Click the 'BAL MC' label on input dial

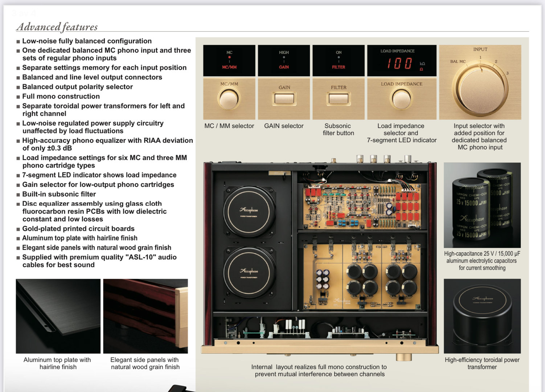(x=458, y=61)
